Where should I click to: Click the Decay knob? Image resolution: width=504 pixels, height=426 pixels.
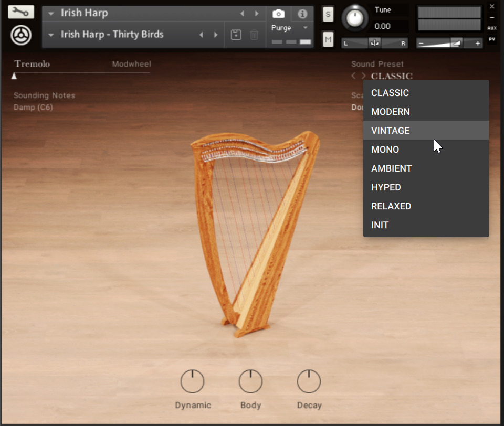(x=309, y=381)
